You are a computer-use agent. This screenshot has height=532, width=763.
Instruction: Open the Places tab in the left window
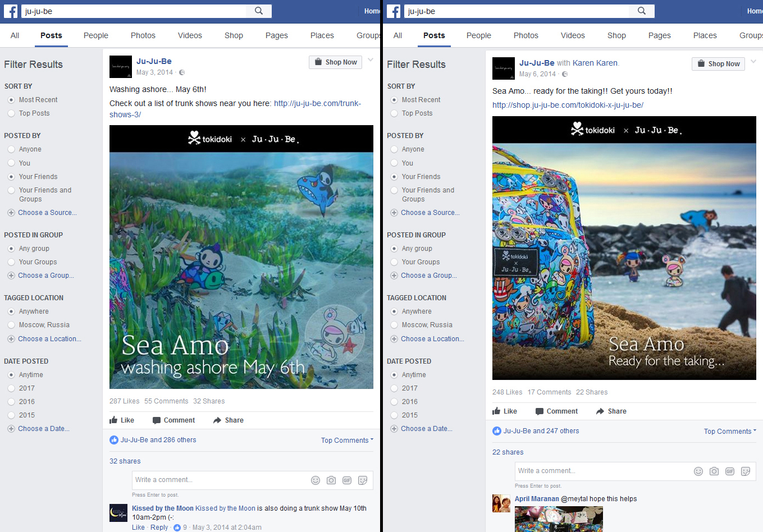point(322,35)
